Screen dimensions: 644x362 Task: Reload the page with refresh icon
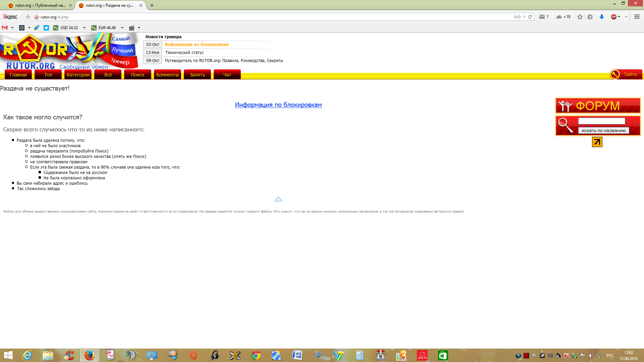coord(530,17)
